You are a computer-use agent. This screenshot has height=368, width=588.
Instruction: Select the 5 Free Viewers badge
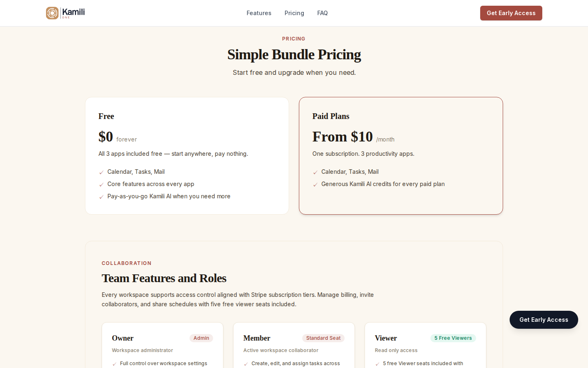pyautogui.click(x=453, y=338)
